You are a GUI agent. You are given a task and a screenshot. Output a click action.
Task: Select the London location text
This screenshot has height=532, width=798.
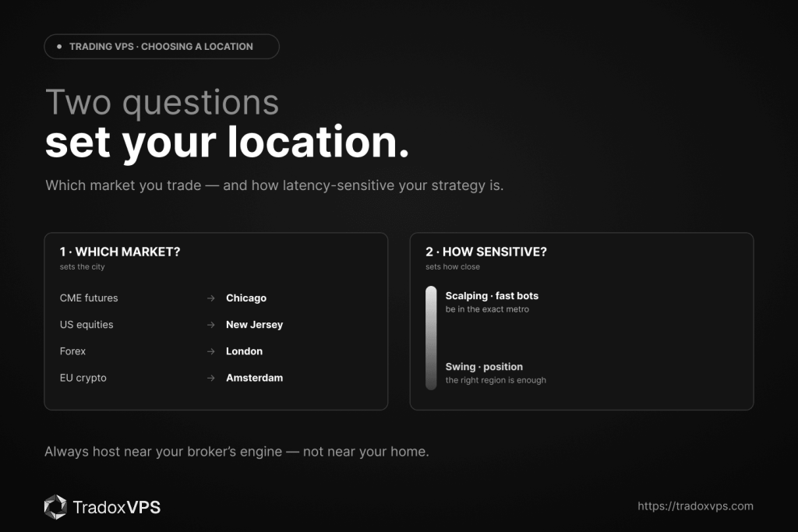pyautogui.click(x=244, y=351)
